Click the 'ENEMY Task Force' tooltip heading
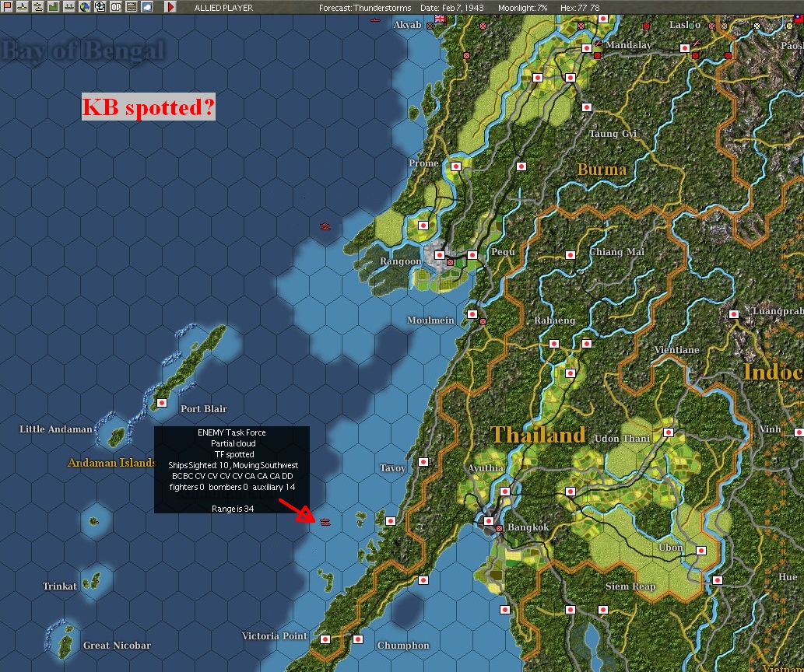 pos(232,432)
